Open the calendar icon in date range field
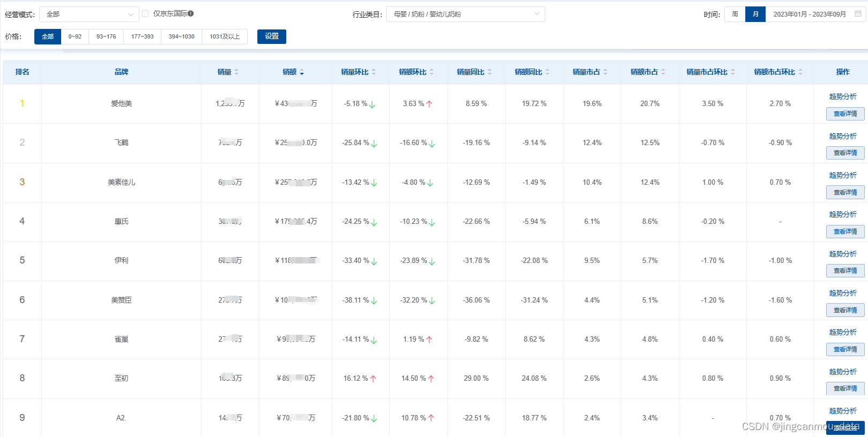Screen dimensions: 868x437 coord(858,14)
